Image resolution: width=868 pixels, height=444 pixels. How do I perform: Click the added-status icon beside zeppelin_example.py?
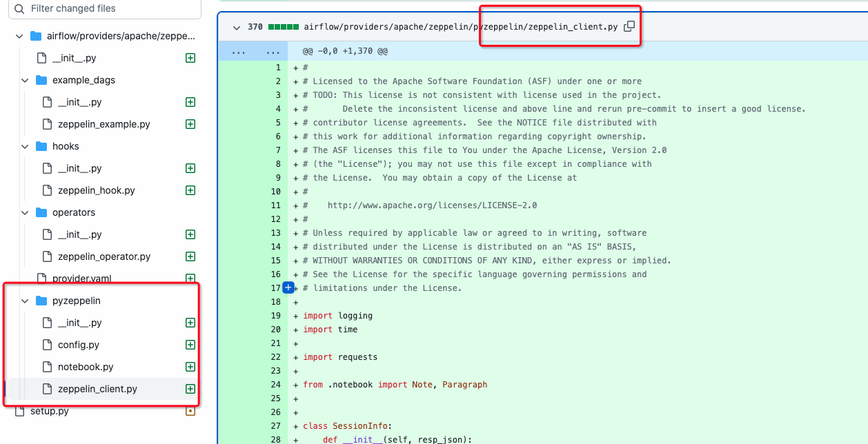190,124
